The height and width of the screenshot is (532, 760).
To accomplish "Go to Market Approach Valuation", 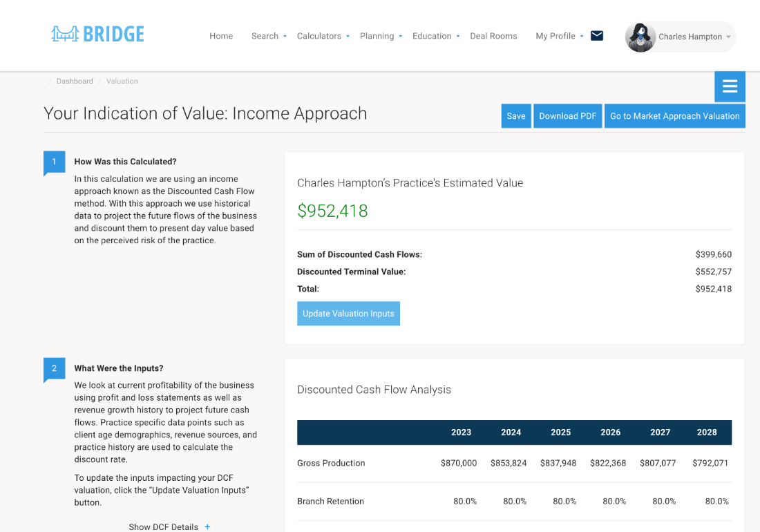I will pyautogui.click(x=674, y=116).
